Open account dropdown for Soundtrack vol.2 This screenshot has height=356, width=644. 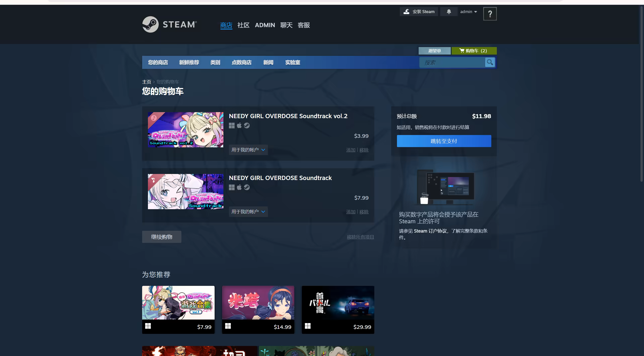click(x=248, y=150)
